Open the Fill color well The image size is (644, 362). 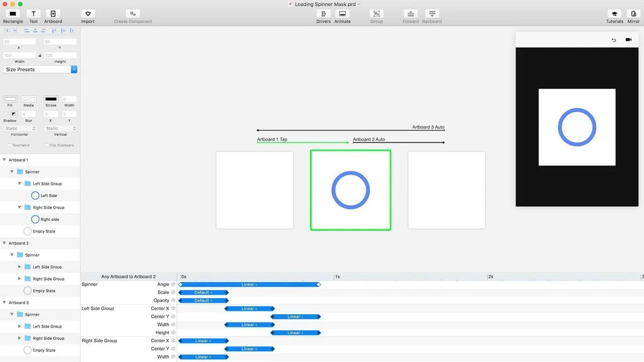[x=10, y=99]
